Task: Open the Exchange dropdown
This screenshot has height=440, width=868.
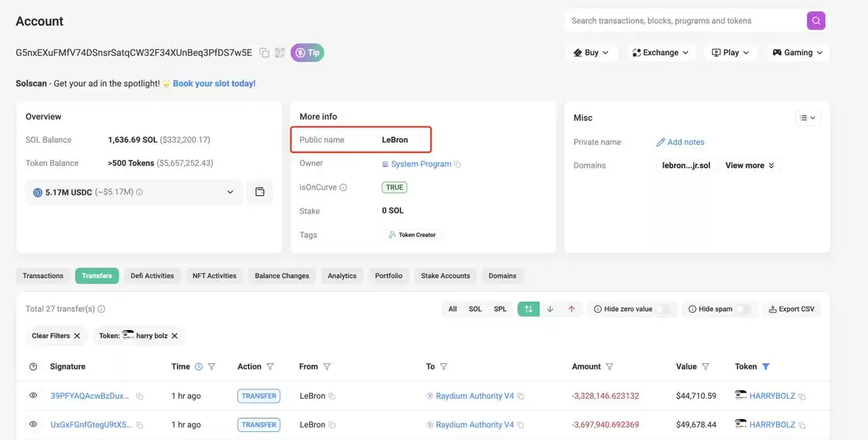Action: [x=660, y=53]
